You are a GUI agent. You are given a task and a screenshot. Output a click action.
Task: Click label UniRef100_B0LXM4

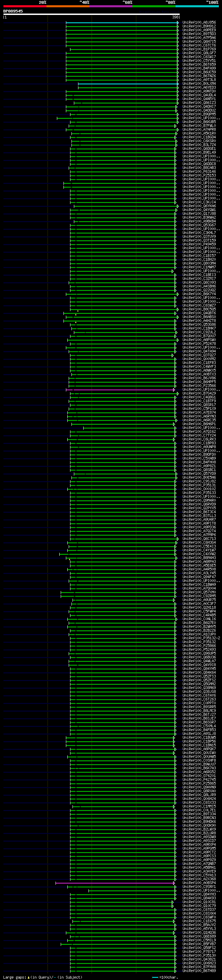[199, 84]
